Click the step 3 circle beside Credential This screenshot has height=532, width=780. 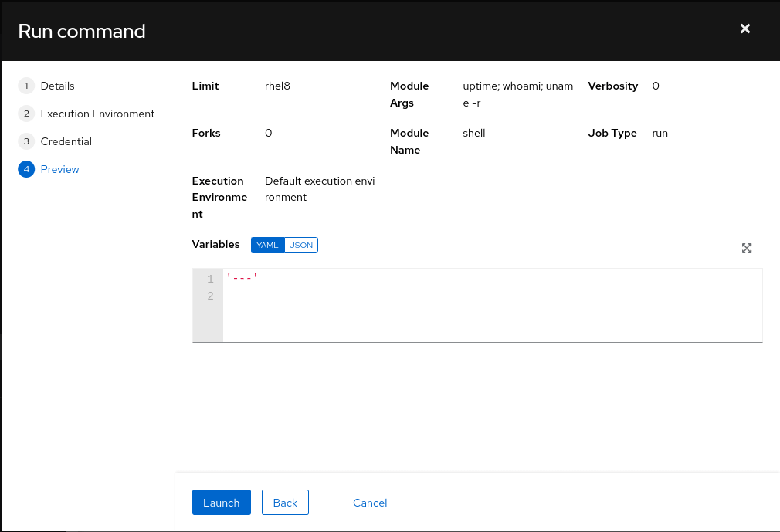coord(26,141)
